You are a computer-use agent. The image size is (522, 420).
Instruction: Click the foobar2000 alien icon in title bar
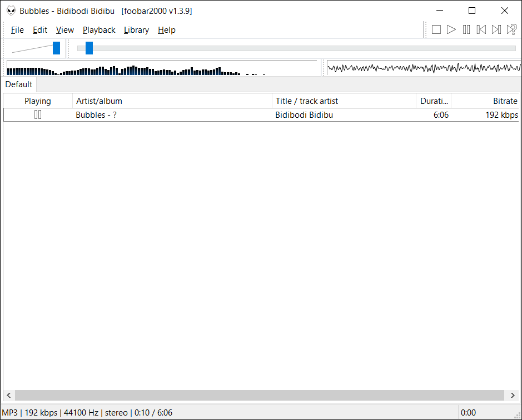11,11
